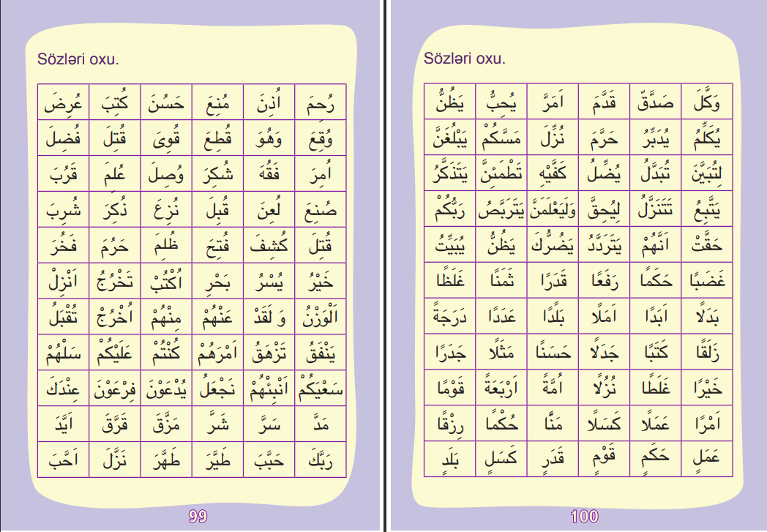Click the cell with the word رَبُّكُمْ
Image resolution: width=767 pixels, height=532 pixels.
[449, 210]
